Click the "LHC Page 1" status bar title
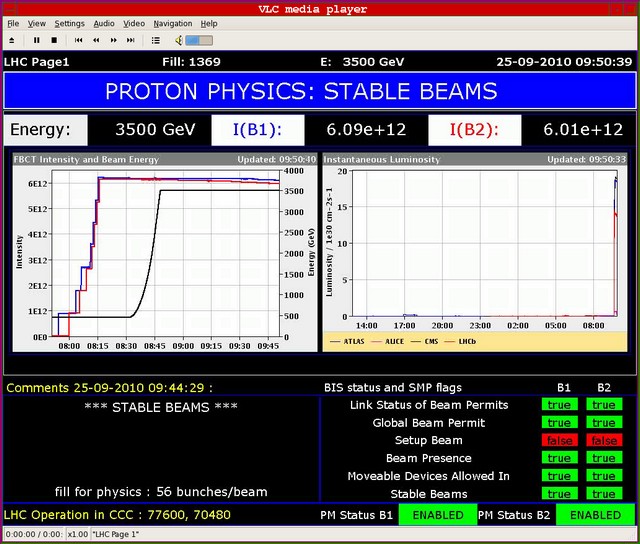This screenshot has height=544, width=640. click(x=116, y=534)
